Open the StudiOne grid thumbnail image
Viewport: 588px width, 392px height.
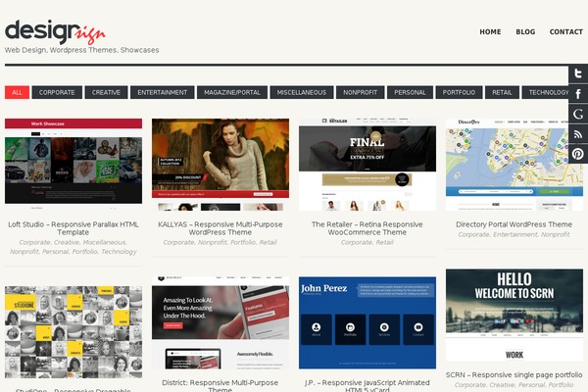[x=73, y=331]
